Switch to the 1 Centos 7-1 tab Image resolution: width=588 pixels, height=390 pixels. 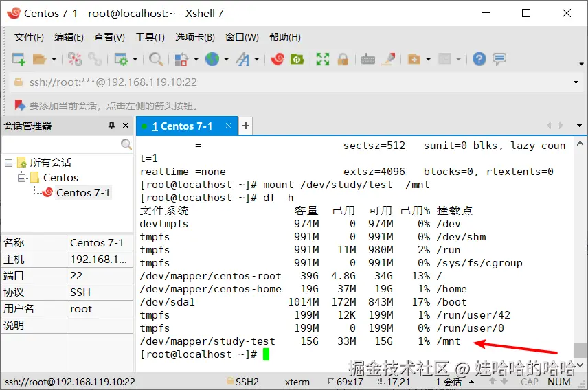click(182, 126)
